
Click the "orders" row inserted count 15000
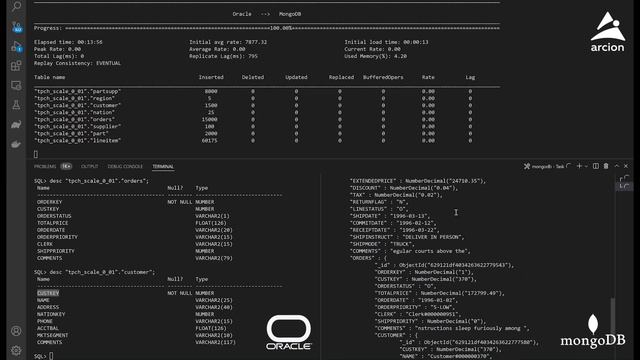[209, 120]
